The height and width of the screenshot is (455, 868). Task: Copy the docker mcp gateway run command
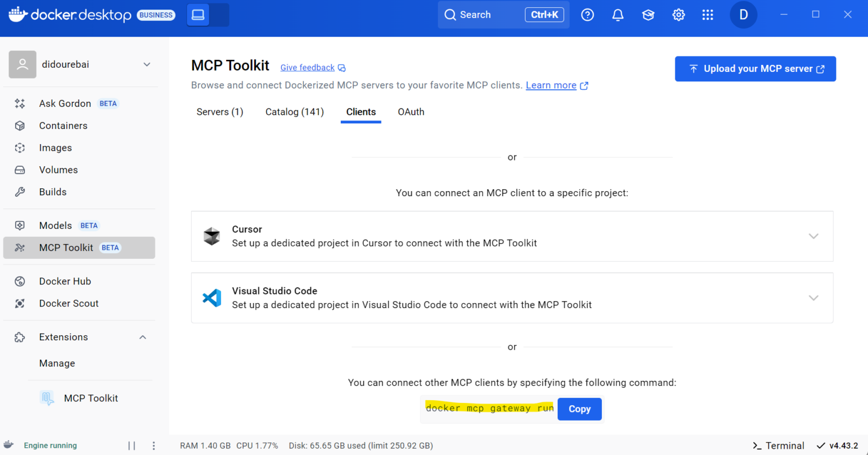(579, 409)
